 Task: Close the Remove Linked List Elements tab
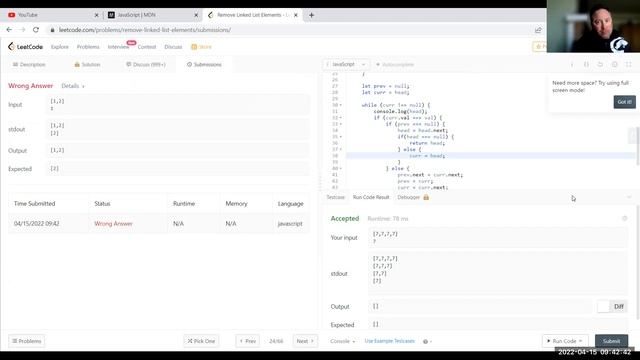point(296,15)
